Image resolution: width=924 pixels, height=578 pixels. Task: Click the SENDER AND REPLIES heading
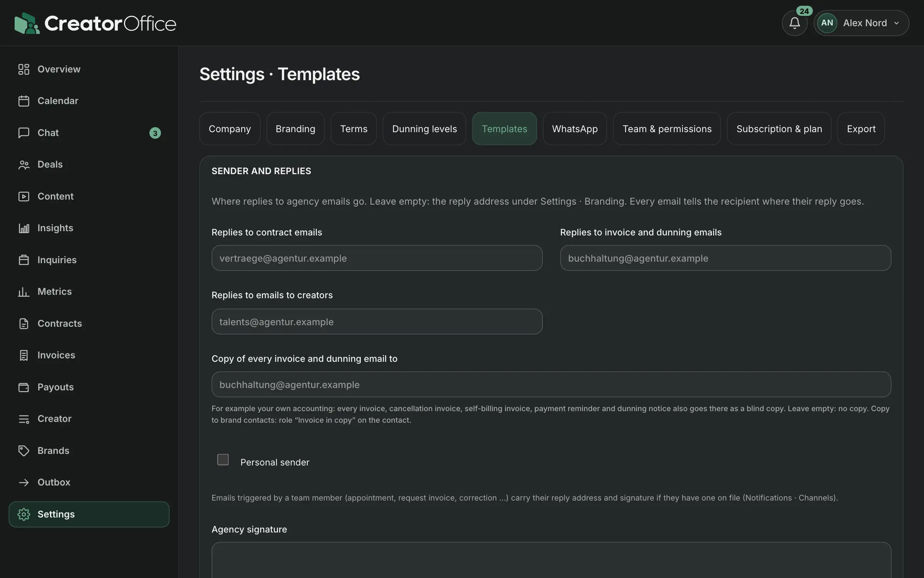tap(261, 171)
